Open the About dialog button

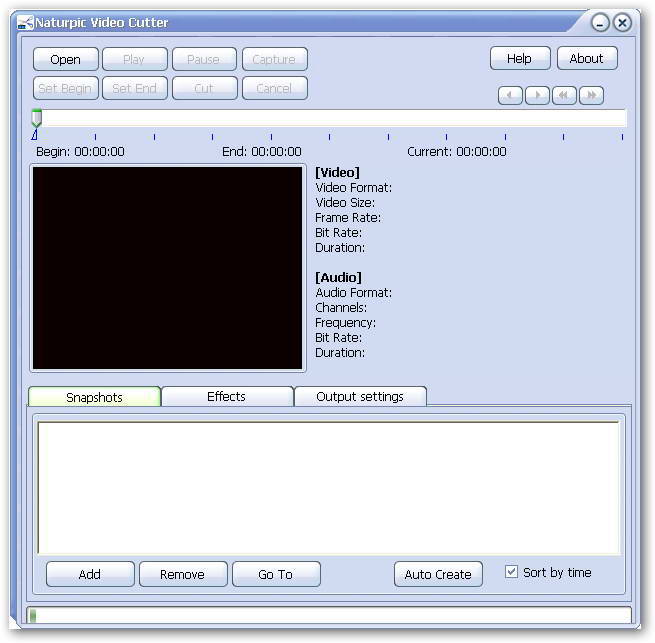click(587, 58)
